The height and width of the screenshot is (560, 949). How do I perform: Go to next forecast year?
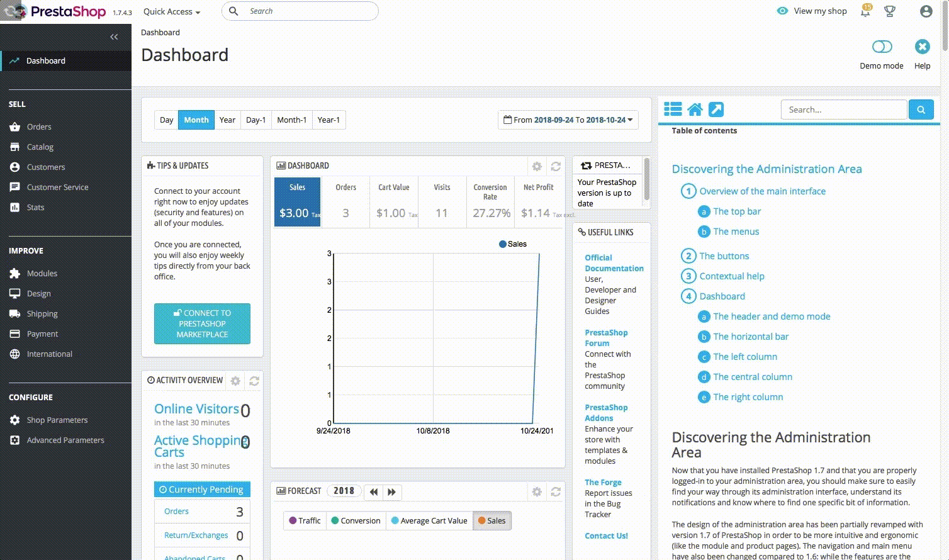[392, 492]
